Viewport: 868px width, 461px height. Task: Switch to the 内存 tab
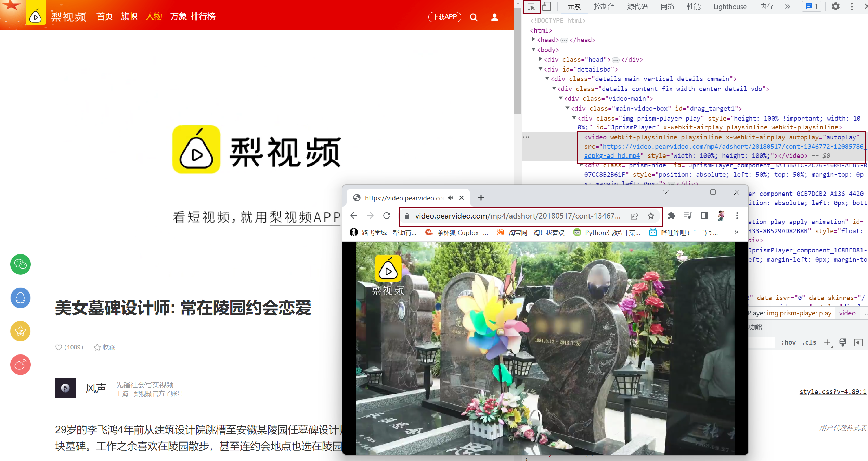tap(766, 7)
